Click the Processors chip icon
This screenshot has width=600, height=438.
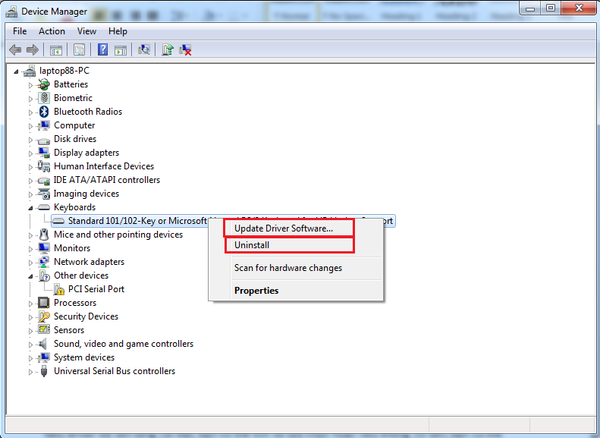pyautogui.click(x=44, y=303)
